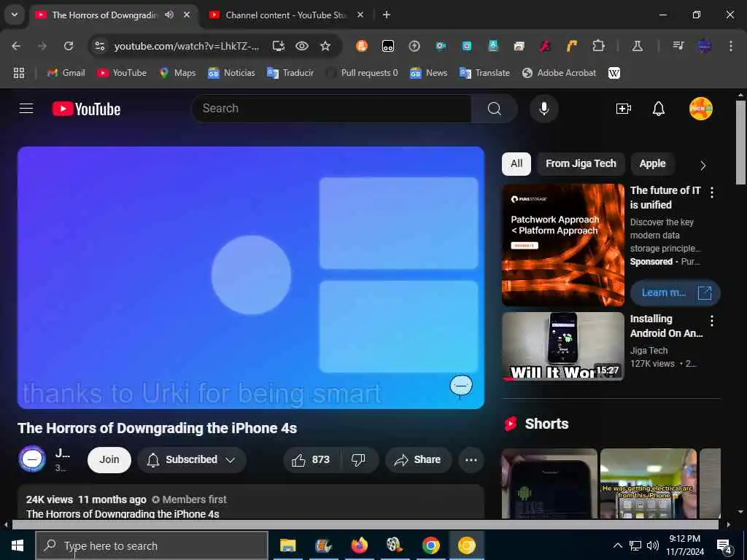Viewport: 747px width, 560px height.
Task: Open options for Installing Android video
Action: pyautogui.click(x=712, y=321)
